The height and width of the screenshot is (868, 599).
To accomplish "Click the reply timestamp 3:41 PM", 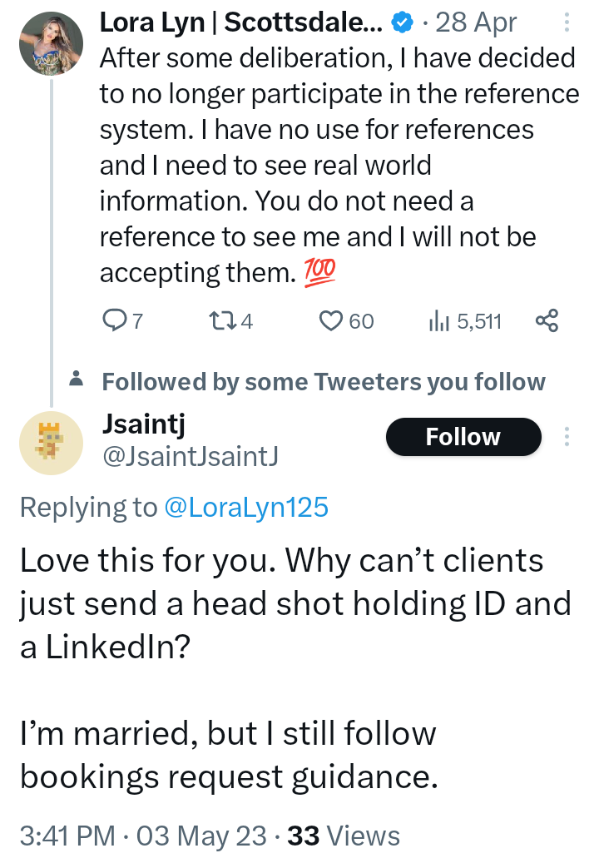I will pos(67,836).
